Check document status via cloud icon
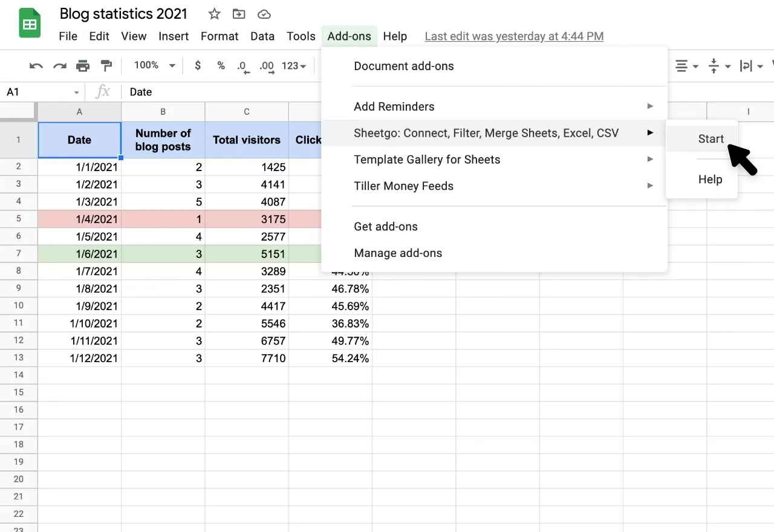This screenshot has width=774, height=532. (x=264, y=13)
